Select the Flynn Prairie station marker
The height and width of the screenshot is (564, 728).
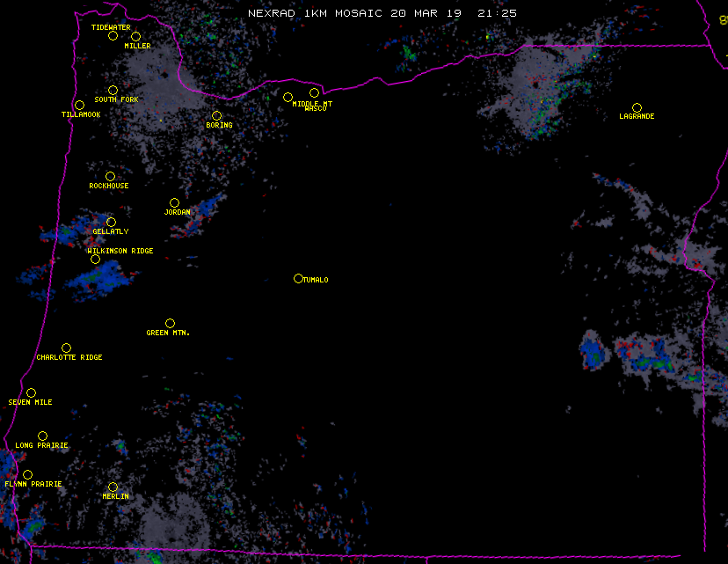(27, 475)
